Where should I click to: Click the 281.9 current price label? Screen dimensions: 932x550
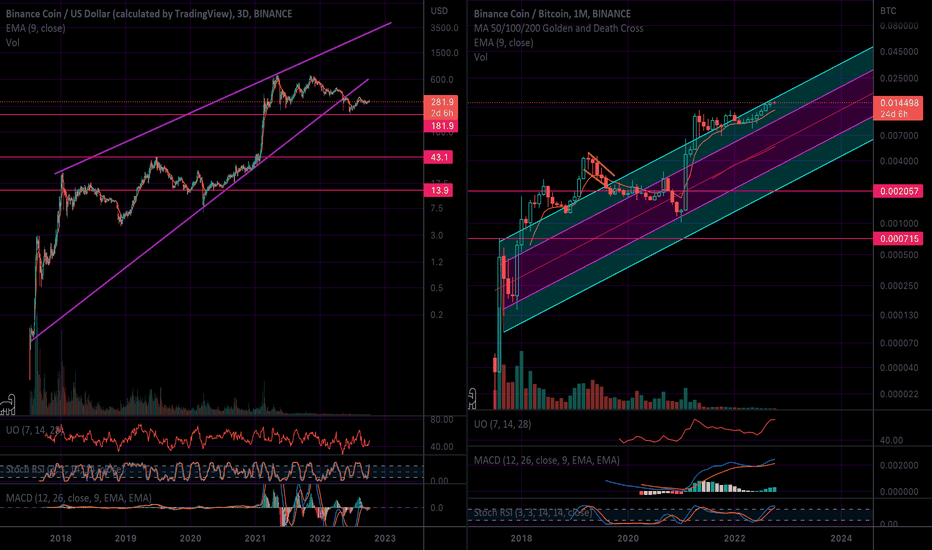(x=440, y=102)
